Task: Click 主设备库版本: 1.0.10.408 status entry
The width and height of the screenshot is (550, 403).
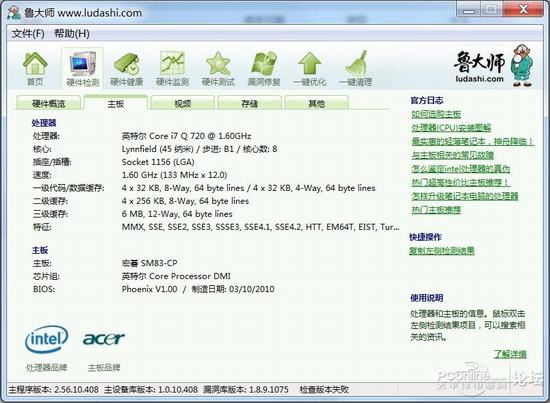Action: pos(151,390)
